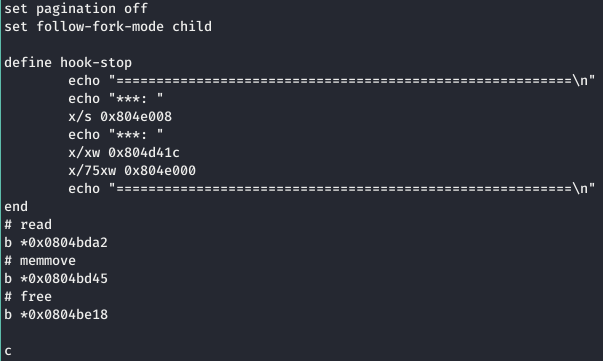This screenshot has width=603, height=361.
Task: Select the 'x/s 0x804e008' command line
Action: pos(120,116)
